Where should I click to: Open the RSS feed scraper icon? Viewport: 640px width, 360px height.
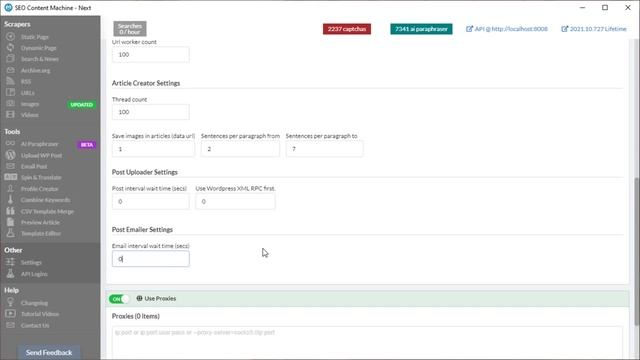(10, 81)
